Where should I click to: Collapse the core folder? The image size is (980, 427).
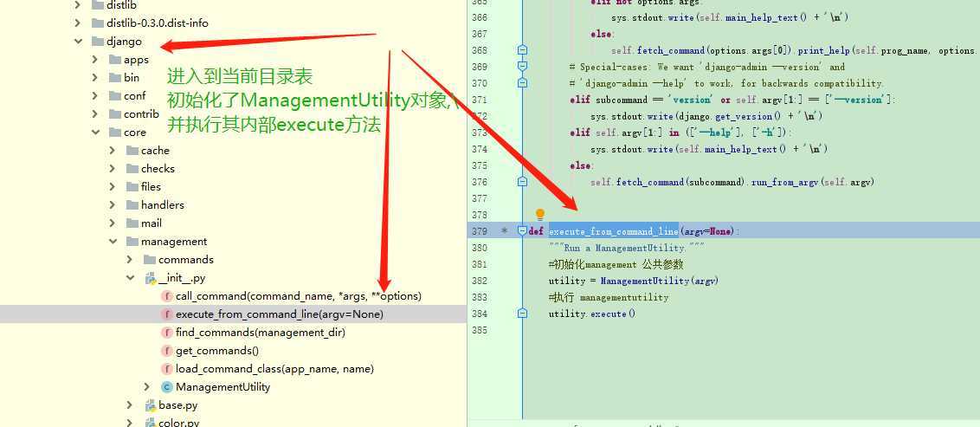(x=95, y=132)
